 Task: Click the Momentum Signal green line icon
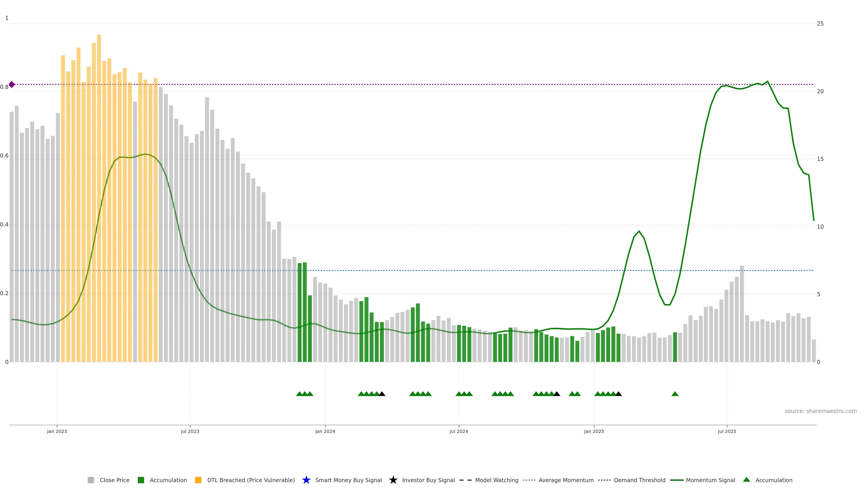[677, 480]
